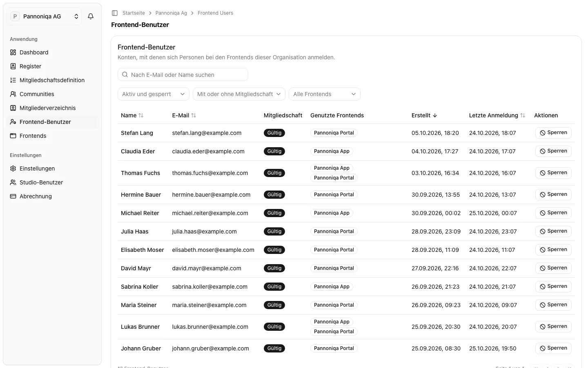Open Pannoniqa Ag breadcrumb link
The width and height of the screenshot is (588, 368).
(171, 13)
